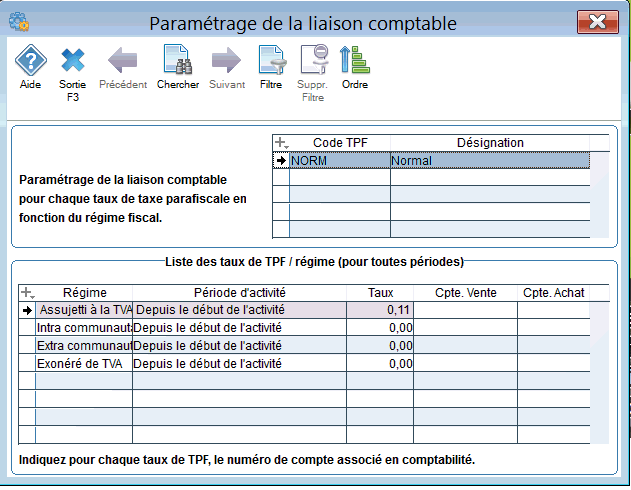Click the period cell for Exonéré de TVA
This screenshot has height=490, width=631.
tap(239, 364)
